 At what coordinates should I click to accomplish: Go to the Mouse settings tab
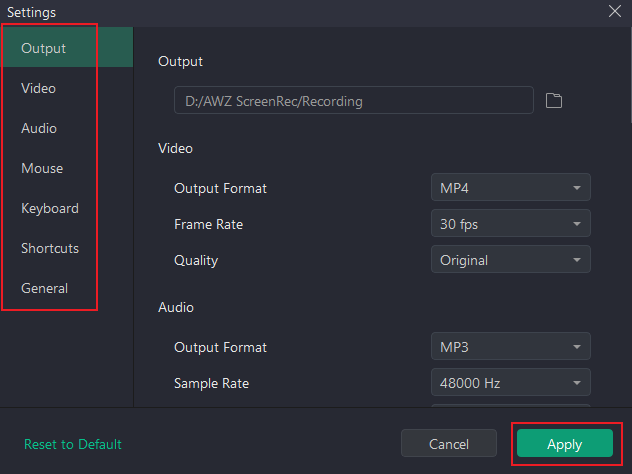[x=42, y=168]
